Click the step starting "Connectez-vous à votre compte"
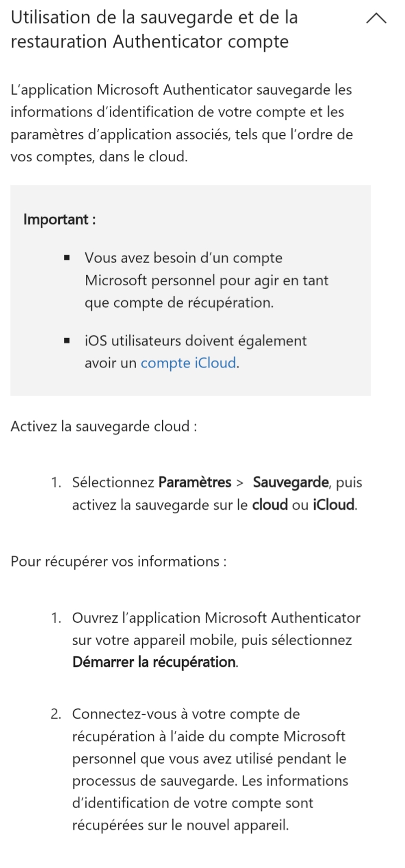The width and height of the screenshot is (405, 868). [x=210, y=770]
